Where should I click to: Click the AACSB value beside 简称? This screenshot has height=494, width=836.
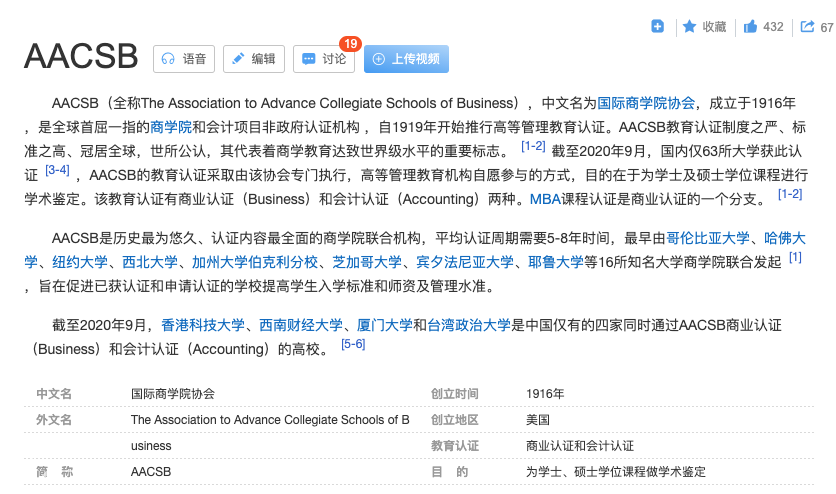pos(151,472)
